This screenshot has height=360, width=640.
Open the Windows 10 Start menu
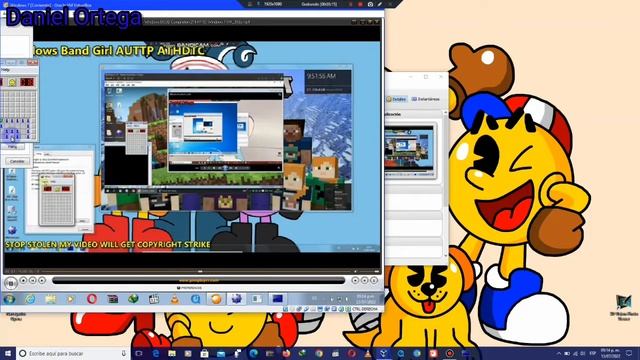click(x=8, y=353)
